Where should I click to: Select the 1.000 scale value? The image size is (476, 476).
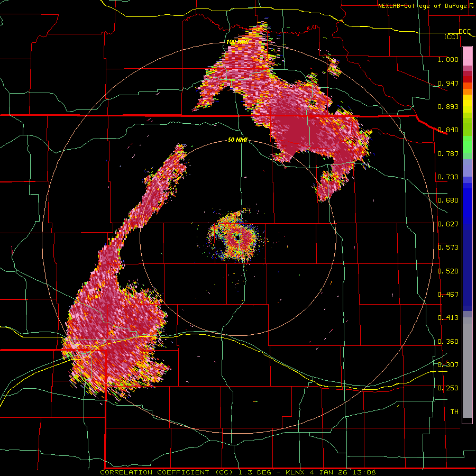tap(448, 60)
